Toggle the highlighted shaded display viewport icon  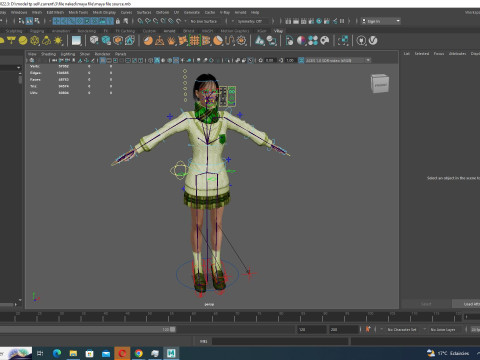pos(157,60)
